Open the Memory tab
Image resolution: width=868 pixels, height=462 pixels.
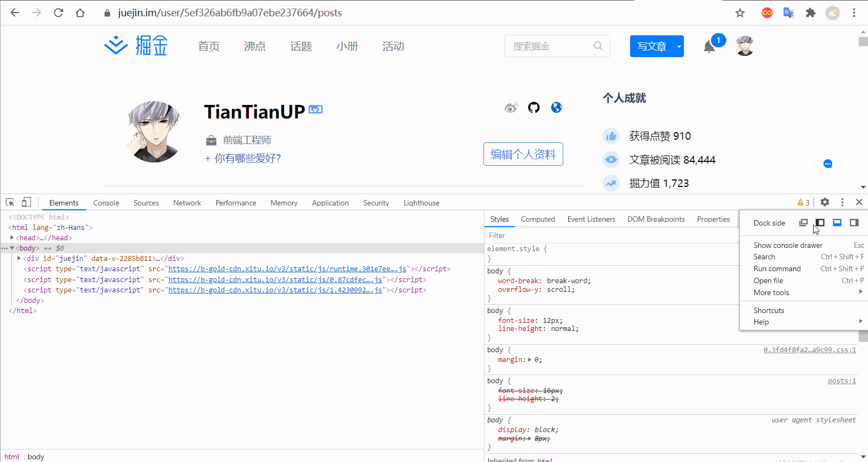[x=284, y=203]
